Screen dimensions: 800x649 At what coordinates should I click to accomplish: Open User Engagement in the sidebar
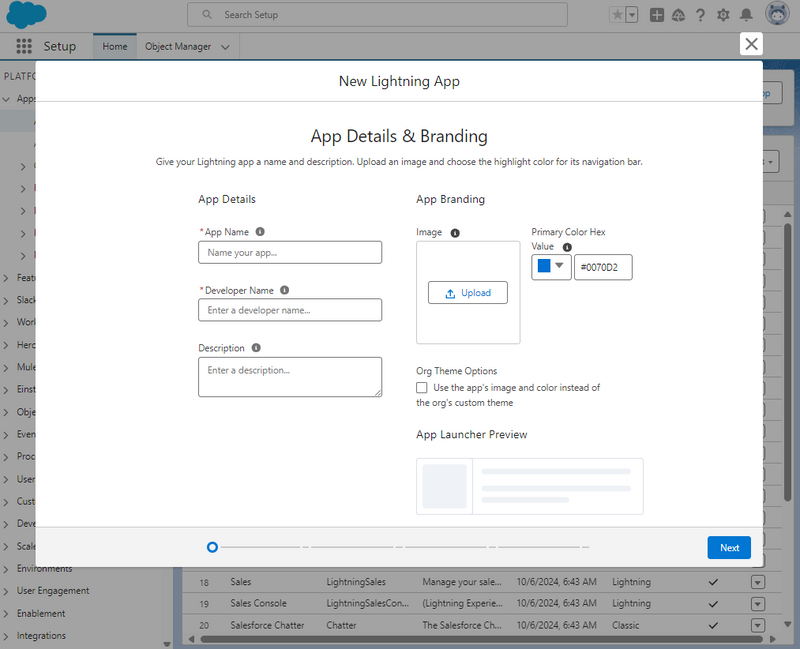pos(53,591)
